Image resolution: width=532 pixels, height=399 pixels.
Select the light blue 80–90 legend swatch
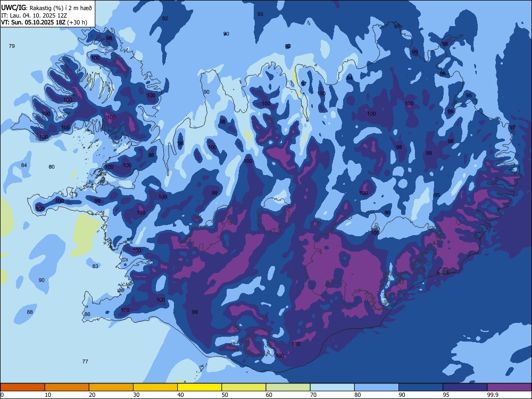(377, 387)
